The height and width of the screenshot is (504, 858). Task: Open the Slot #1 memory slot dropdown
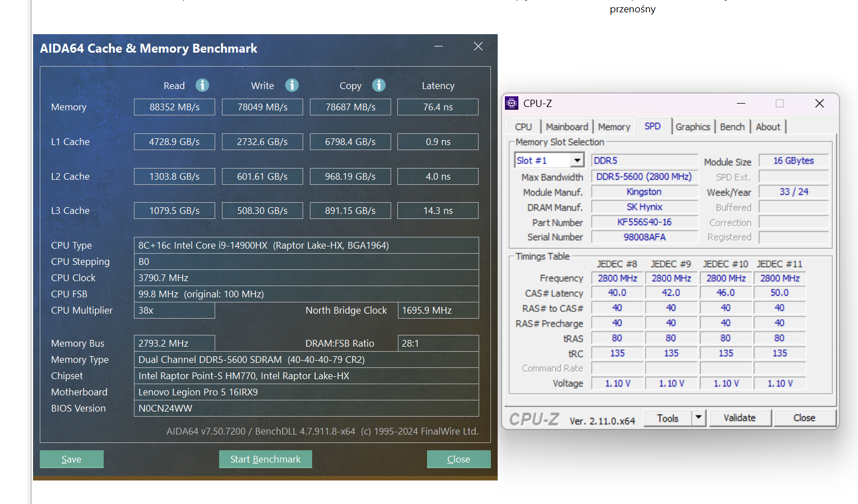click(577, 161)
